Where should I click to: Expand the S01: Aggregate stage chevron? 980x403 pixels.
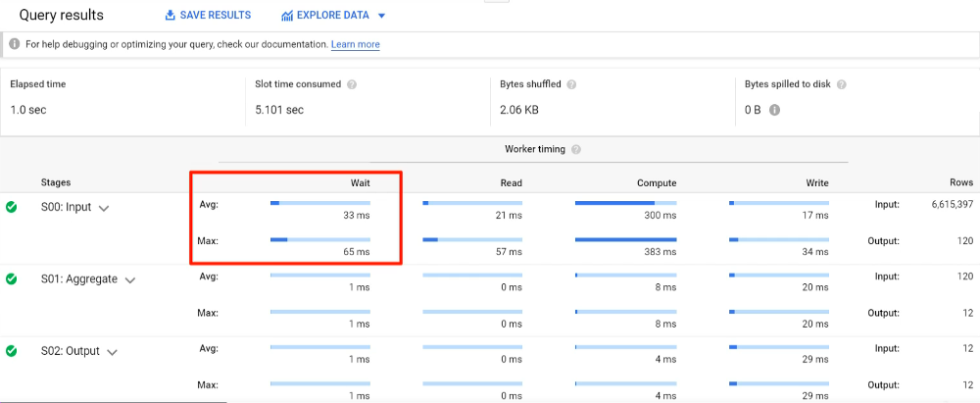coord(129,280)
